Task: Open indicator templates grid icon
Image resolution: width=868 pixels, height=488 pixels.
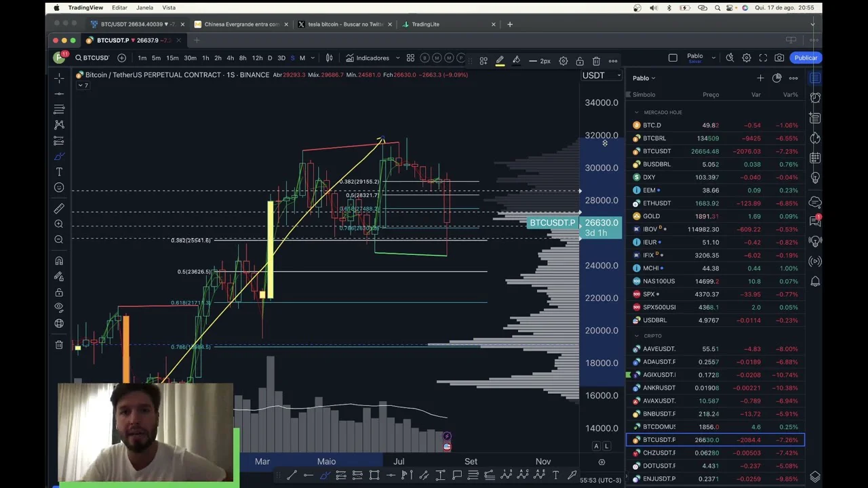Action: pos(410,58)
